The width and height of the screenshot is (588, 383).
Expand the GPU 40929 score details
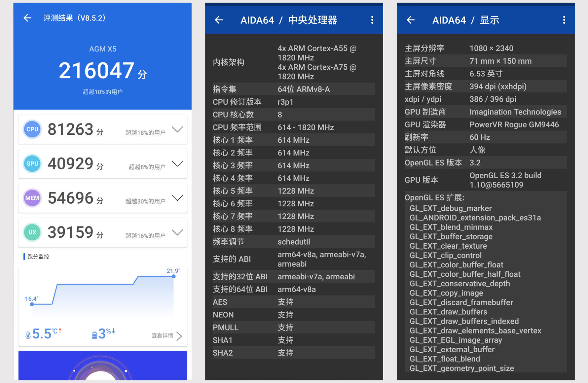click(177, 164)
